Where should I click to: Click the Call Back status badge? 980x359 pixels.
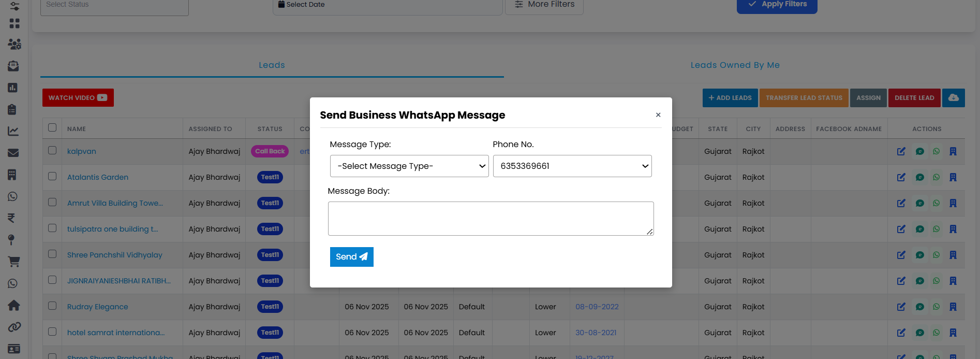click(x=270, y=151)
